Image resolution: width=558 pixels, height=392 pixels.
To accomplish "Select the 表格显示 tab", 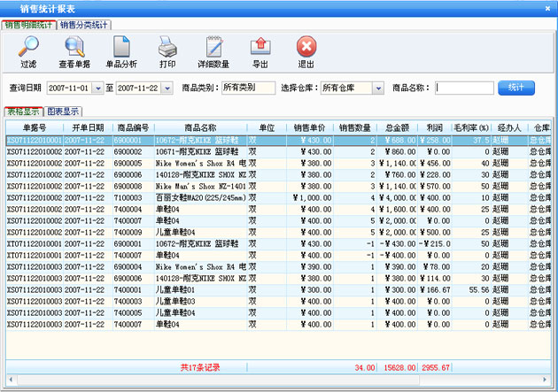I will (x=23, y=111).
